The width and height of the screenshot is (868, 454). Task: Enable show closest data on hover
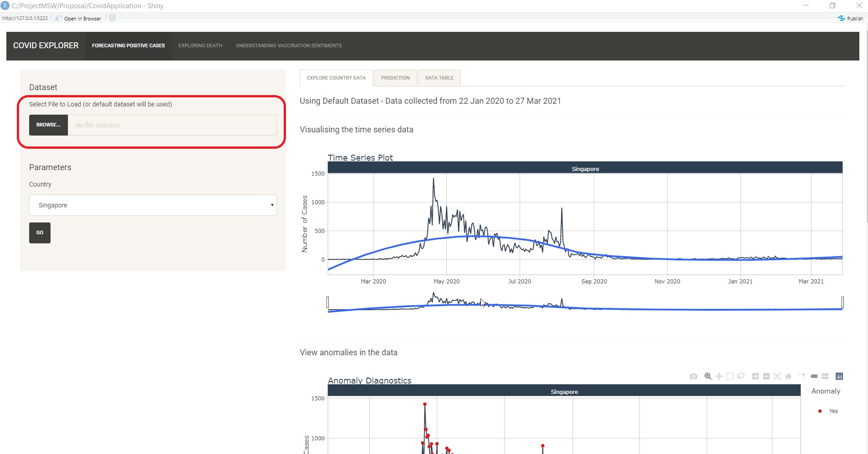(x=814, y=376)
